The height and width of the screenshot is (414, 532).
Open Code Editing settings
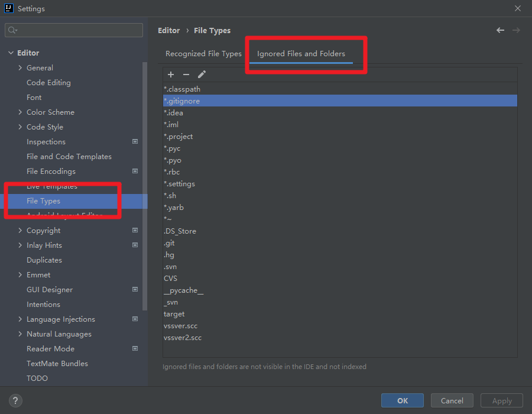(48, 82)
